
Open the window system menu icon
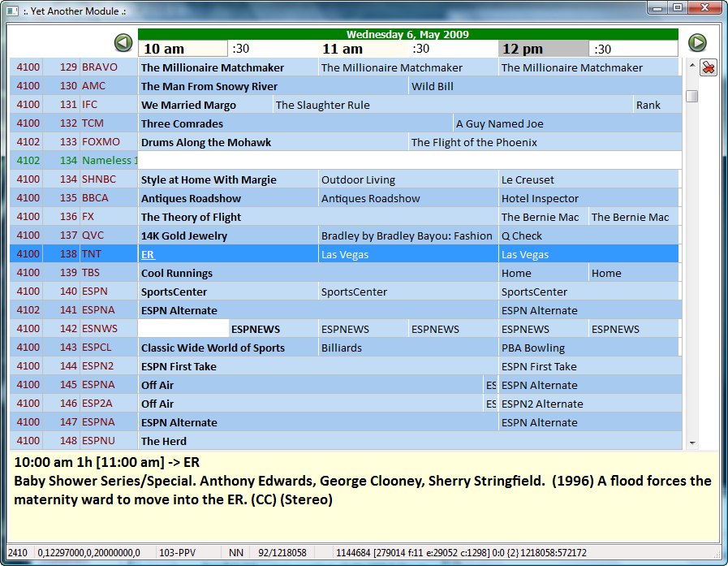point(12,11)
